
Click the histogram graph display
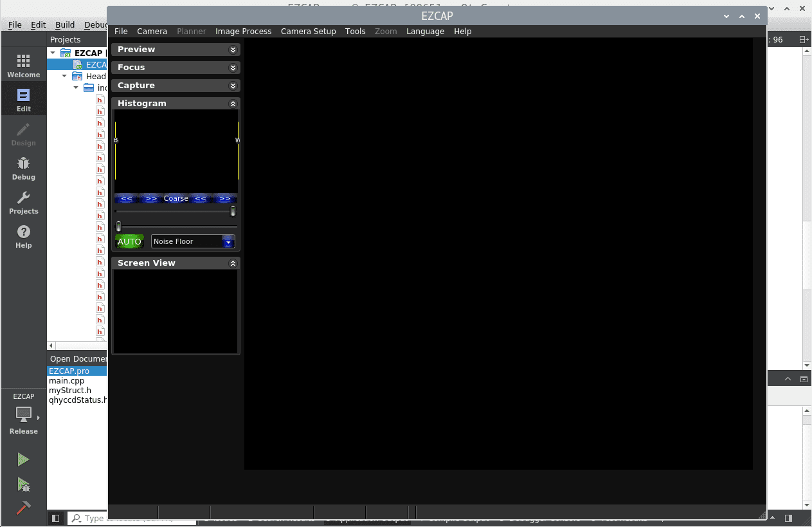[176, 151]
